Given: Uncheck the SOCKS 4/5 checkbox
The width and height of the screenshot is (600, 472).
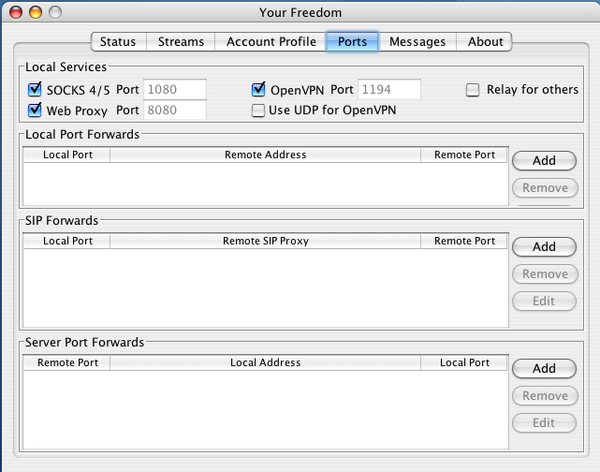Looking at the screenshot, I should 35,89.
